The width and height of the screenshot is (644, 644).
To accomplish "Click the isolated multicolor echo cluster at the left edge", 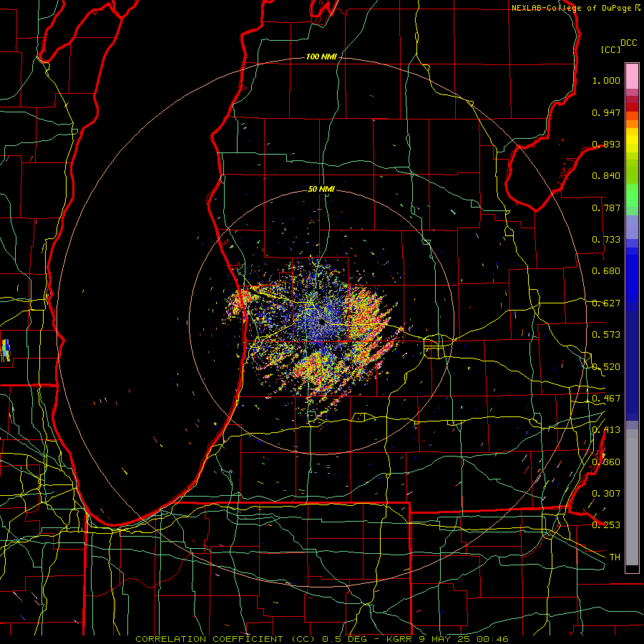I will (x=5, y=350).
